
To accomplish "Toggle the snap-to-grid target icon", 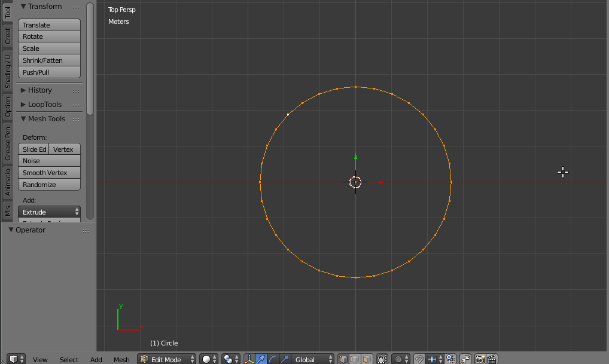I will click(x=450, y=359).
